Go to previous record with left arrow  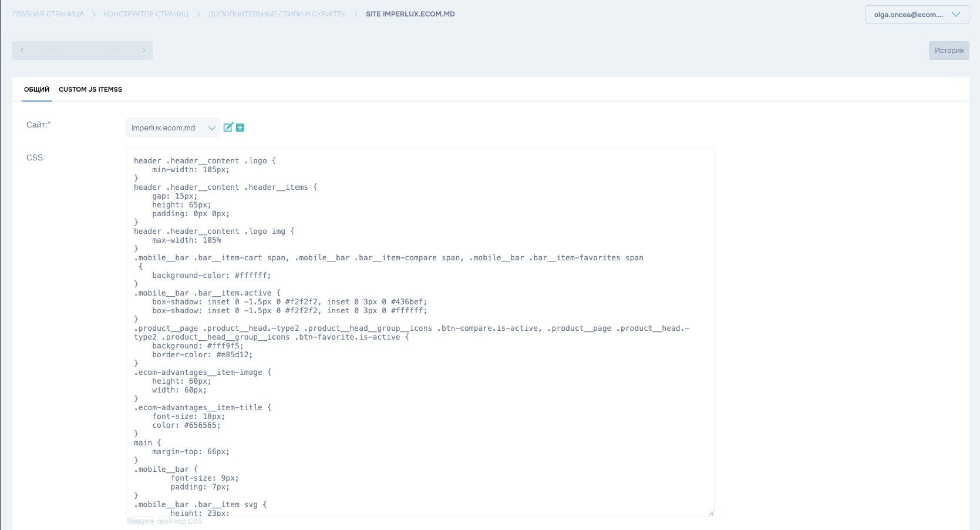(22, 51)
